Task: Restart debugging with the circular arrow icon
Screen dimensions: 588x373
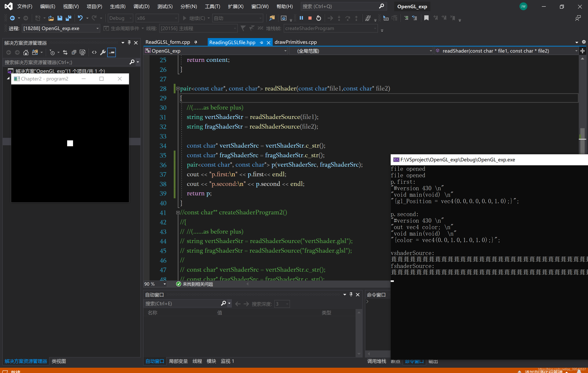Action: pos(318,18)
